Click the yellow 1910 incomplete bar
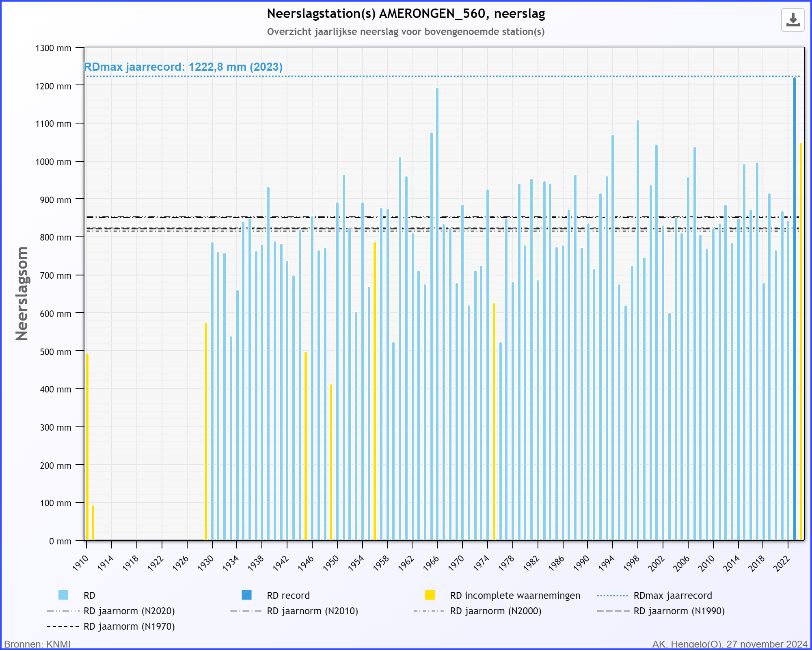This screenshot has height=650, width=812. point(87,447)
